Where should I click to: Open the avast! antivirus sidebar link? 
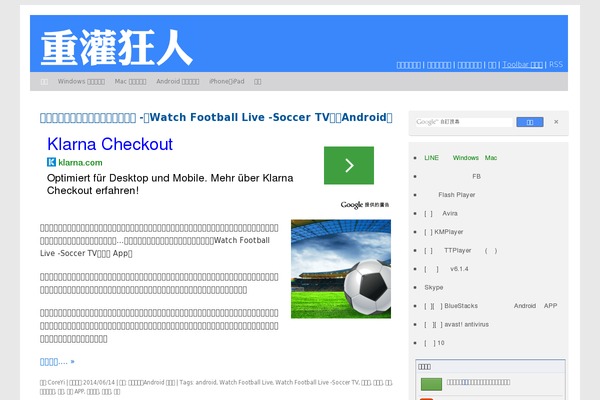(x=456, y=324)
